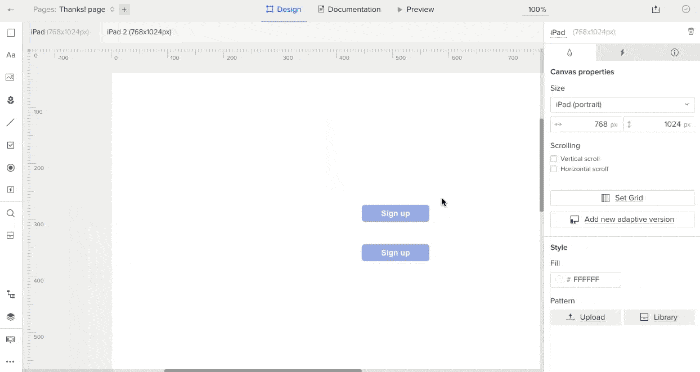Click the horizontal scrollbar thumb

[262, 370]
